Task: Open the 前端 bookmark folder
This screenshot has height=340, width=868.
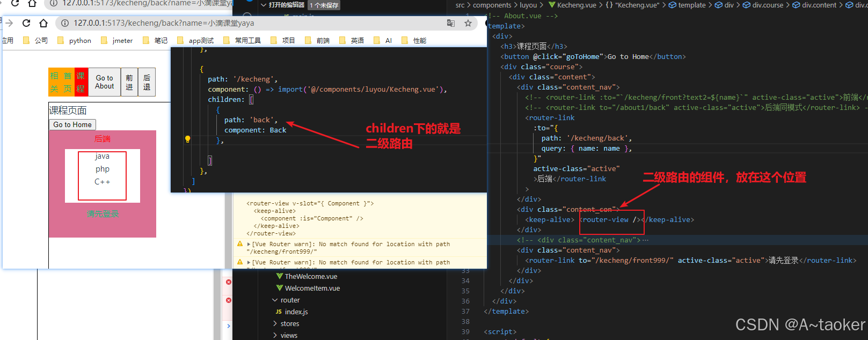Action: click(x=317, y=40)
